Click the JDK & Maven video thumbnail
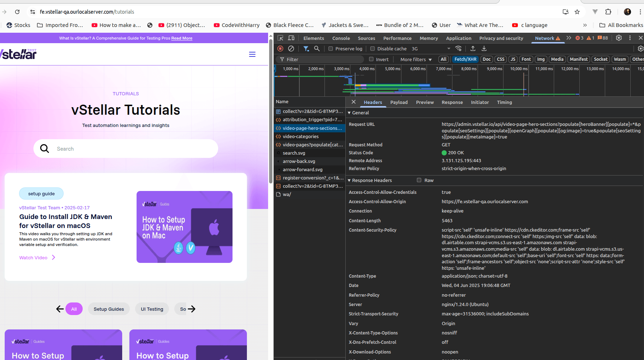This screenshot has width=644, height=360. coord(184,227)
